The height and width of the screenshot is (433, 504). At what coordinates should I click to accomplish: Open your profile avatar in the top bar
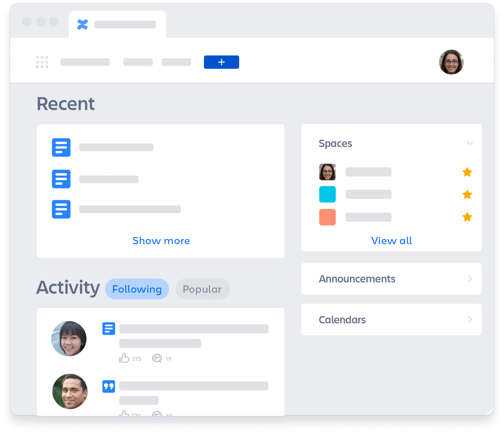(x=451, y=62)
